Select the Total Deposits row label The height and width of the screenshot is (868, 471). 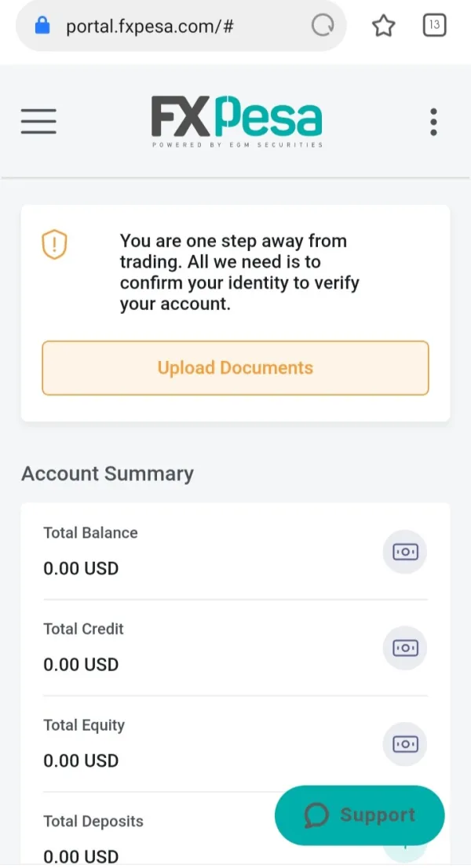pos(93,822)
